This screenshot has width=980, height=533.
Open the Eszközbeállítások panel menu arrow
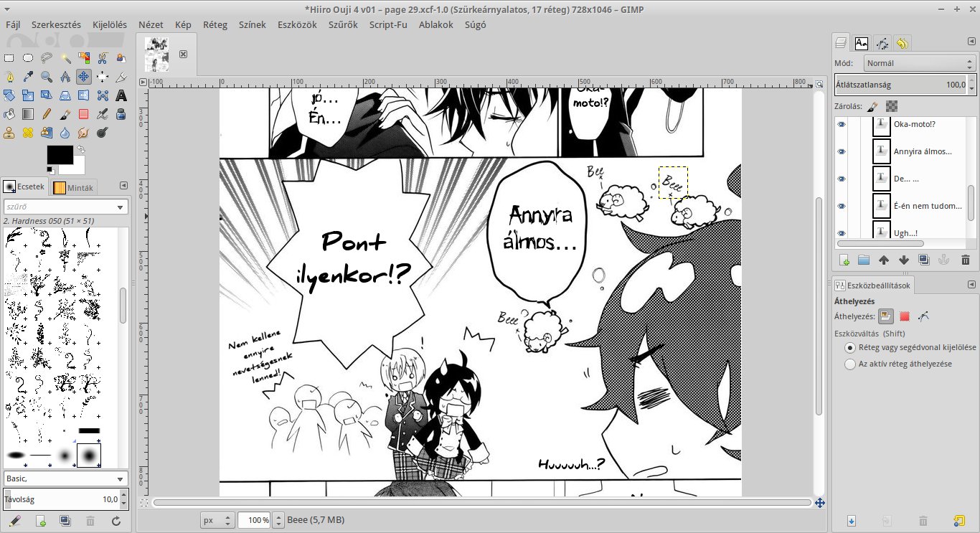coord(971,285)
